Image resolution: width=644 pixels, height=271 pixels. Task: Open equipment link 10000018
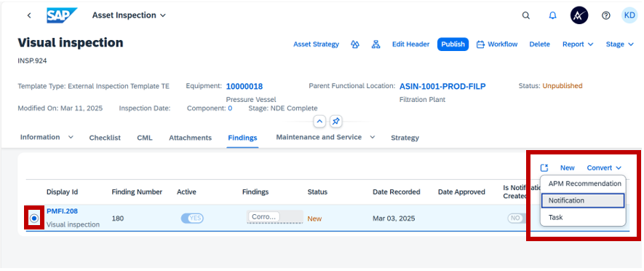click(245, 87)
